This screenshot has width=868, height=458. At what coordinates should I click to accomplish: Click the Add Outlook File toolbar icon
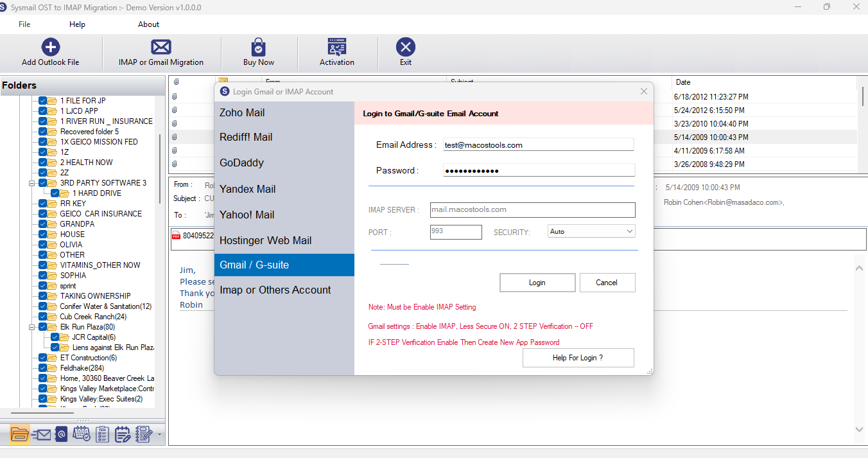pyautogui.click(x=51, y=47)
